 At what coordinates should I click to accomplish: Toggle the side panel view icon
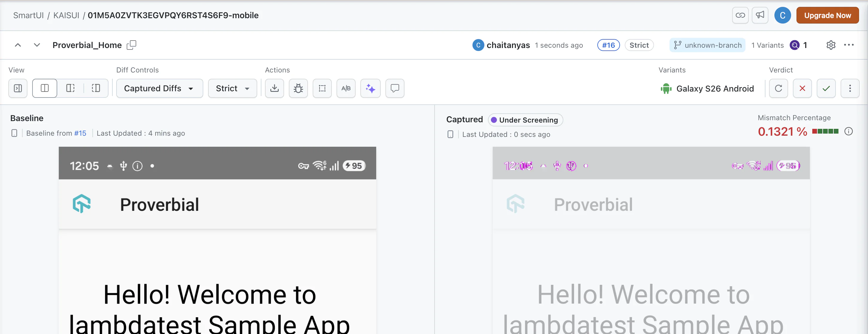coord(18,88)
